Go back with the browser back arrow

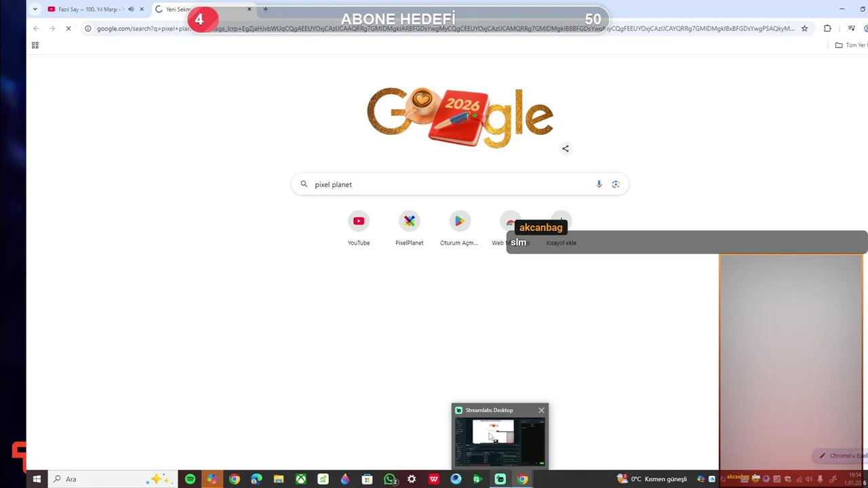click(x=36, y=28)
